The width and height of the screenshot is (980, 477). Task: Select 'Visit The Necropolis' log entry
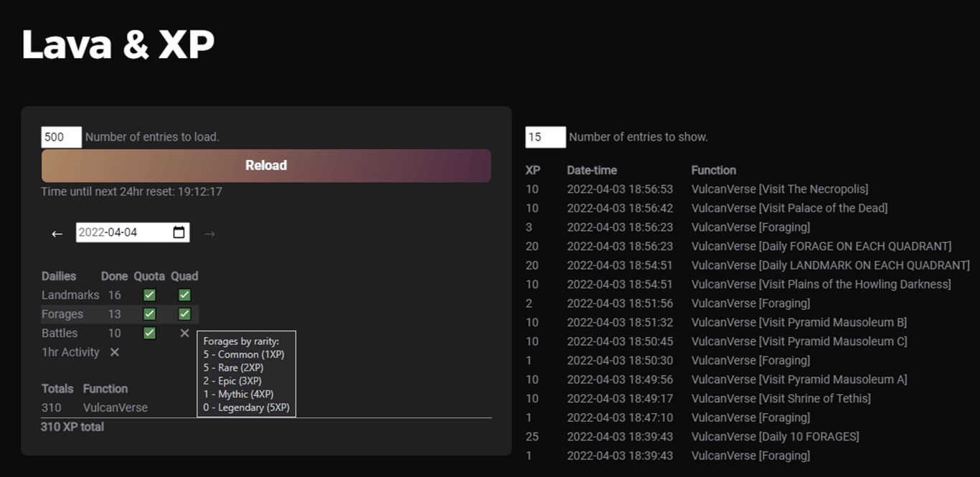pyautogui.click(x=780, y=189)
